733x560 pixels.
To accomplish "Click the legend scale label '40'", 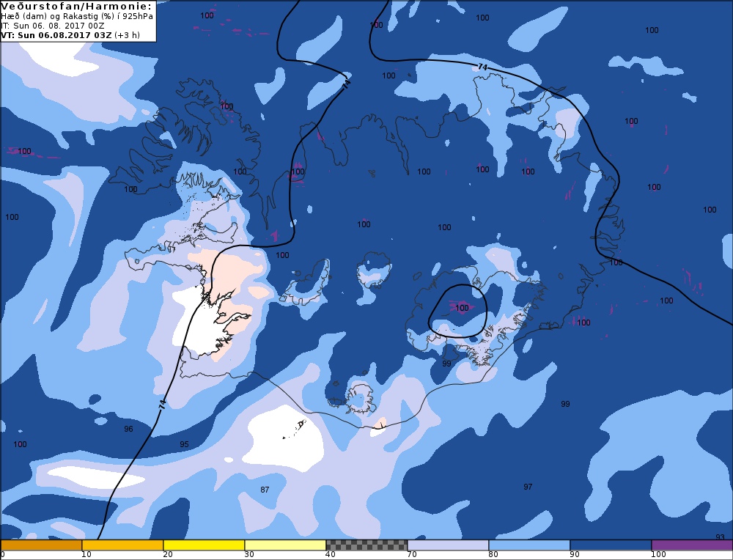I will (x=331, y=555).
